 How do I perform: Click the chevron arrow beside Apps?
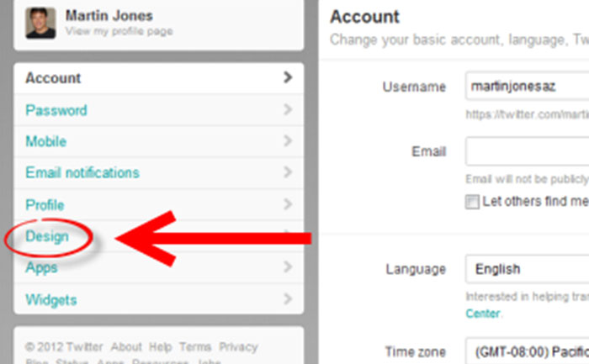(x=288, y=266)
